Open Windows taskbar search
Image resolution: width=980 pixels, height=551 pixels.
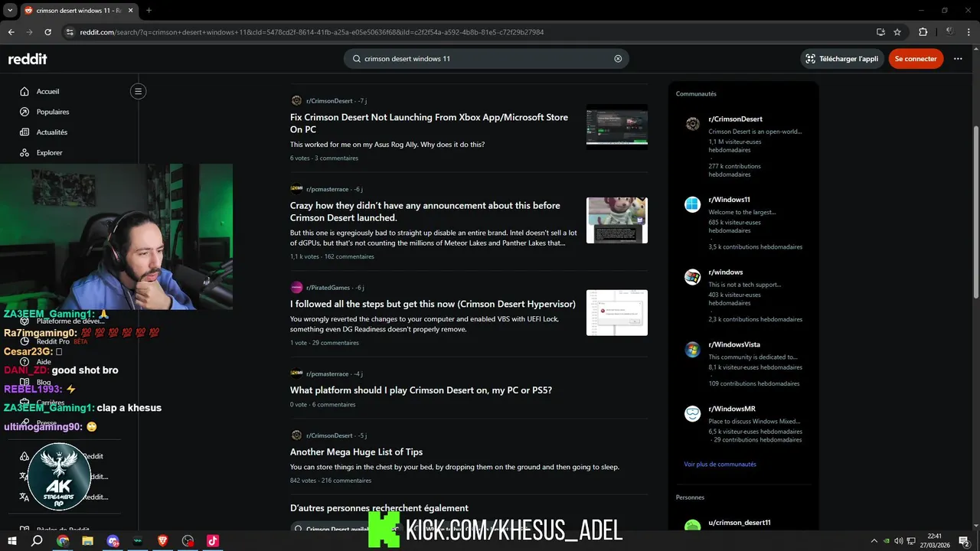[37, 540]
